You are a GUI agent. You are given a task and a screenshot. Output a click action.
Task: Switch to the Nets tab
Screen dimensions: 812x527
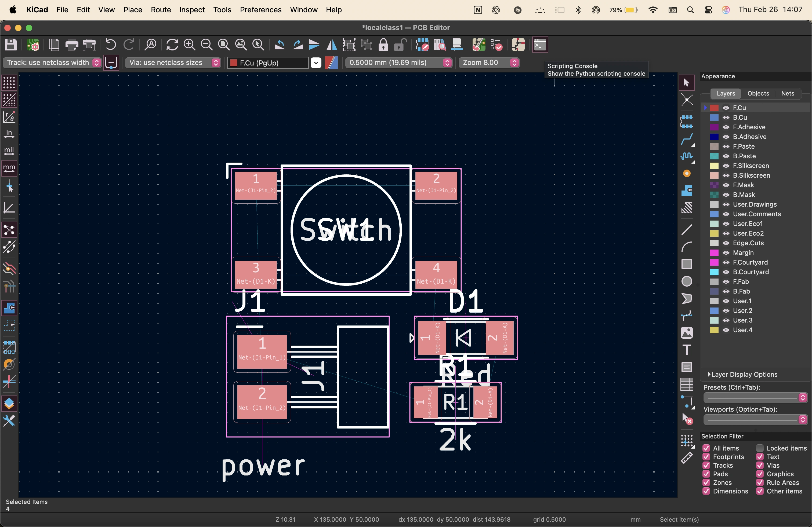pyautogui.click(x=788, y=93)
